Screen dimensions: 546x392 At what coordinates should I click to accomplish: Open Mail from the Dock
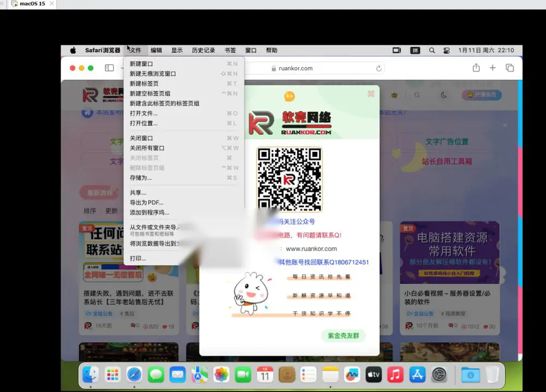177,375
